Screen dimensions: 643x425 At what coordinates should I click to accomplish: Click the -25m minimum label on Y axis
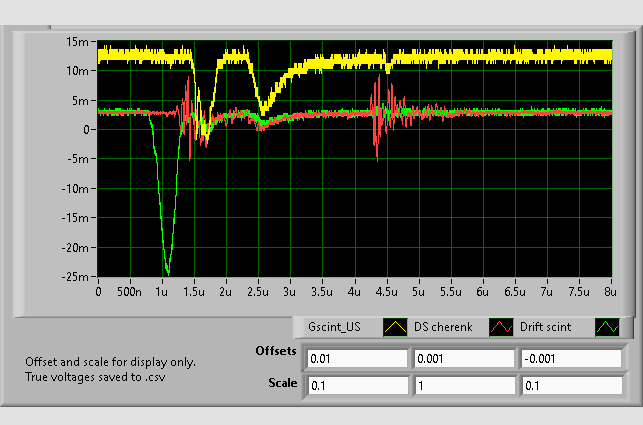[x=76, y=277]
